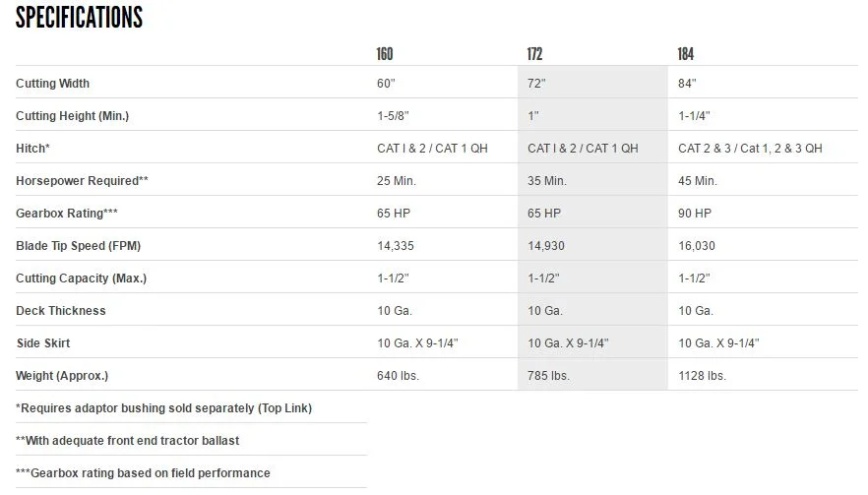Click the gearbox rating field performance footnote
Screen dimensions: 868x495
pos(143,472)
